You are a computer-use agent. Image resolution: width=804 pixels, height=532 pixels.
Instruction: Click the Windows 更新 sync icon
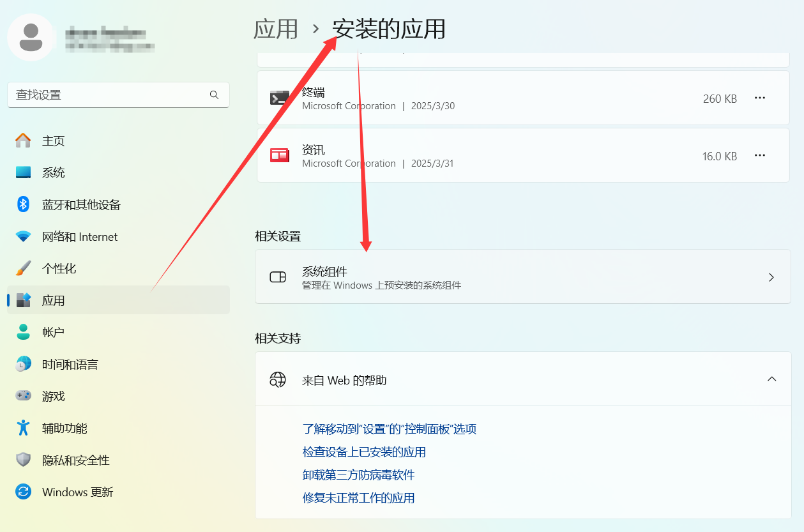tap(23, 492)
